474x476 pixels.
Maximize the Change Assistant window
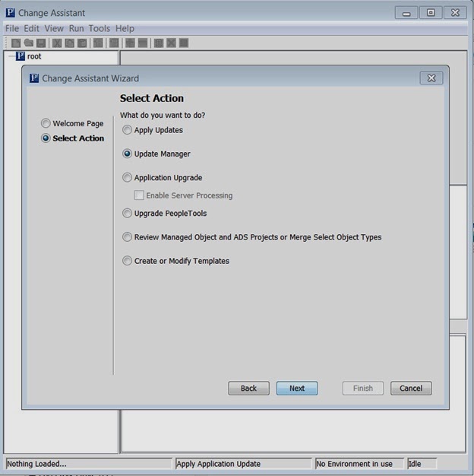click(x=431, y=13)
